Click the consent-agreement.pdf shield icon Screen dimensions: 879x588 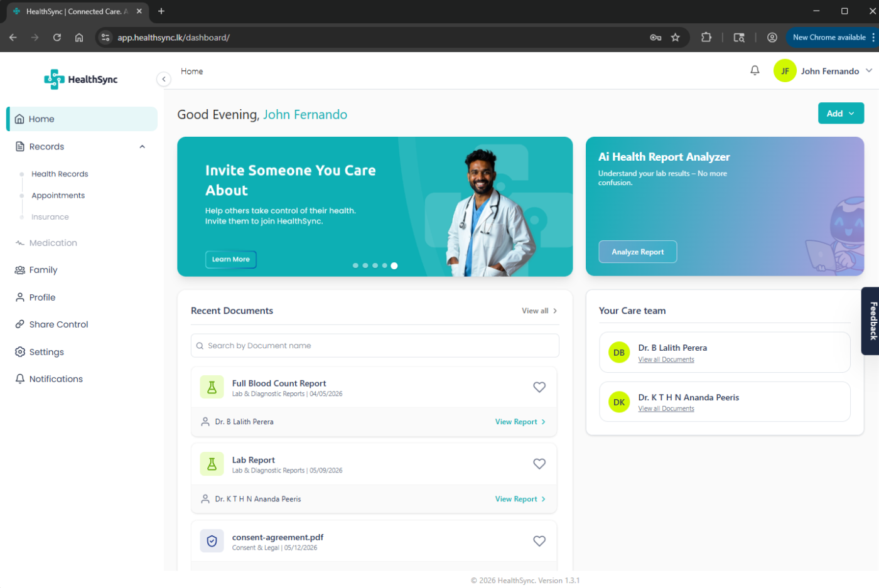click(212, 541)
